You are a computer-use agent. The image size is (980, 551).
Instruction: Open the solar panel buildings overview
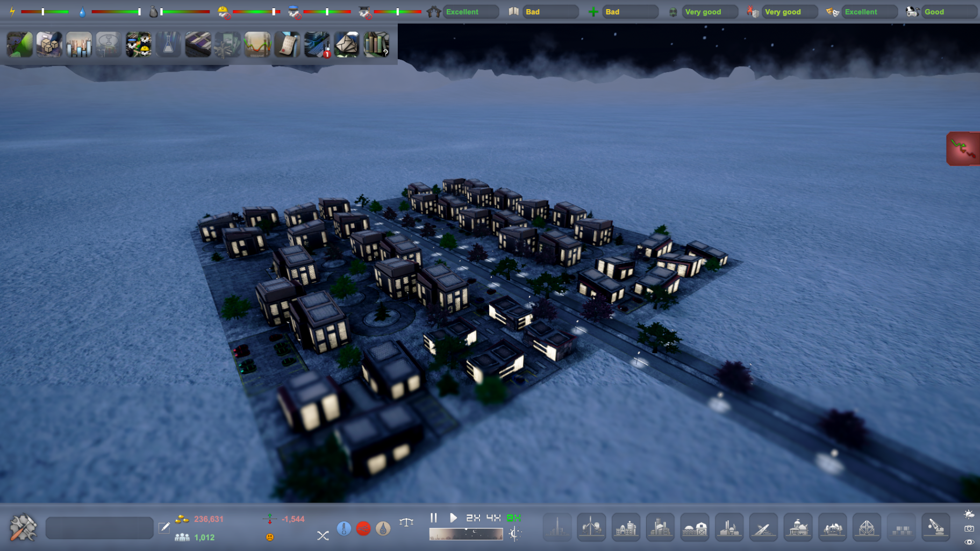pos(198,44)
